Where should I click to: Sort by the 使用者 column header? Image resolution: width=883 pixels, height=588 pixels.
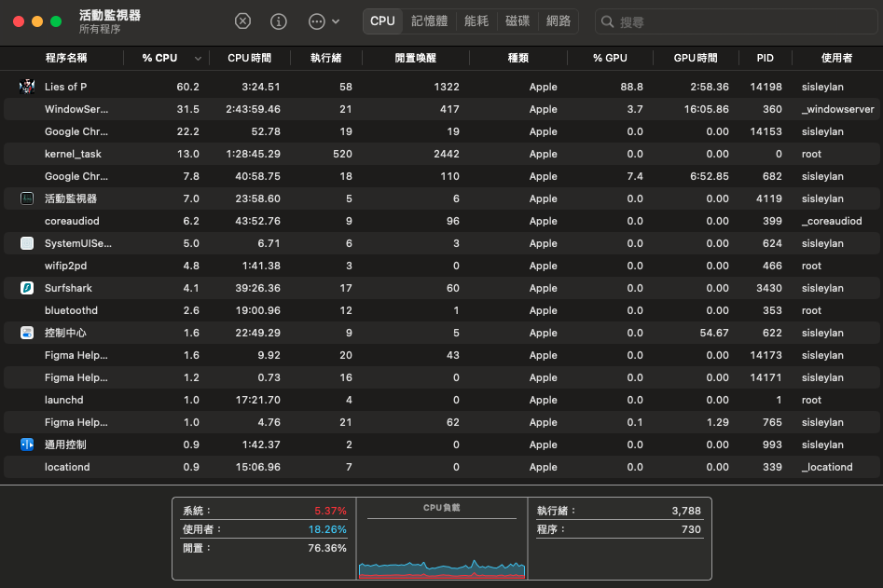click(x=836, y=58)
